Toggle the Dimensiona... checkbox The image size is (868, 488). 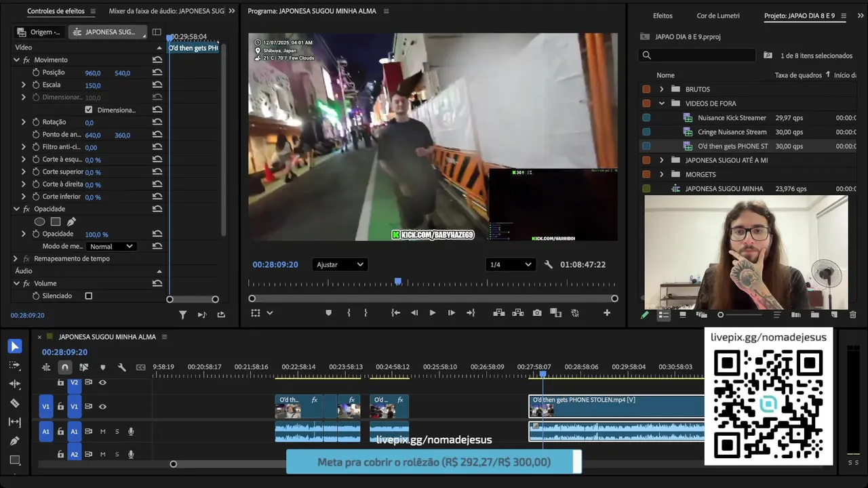click(89, 110)
